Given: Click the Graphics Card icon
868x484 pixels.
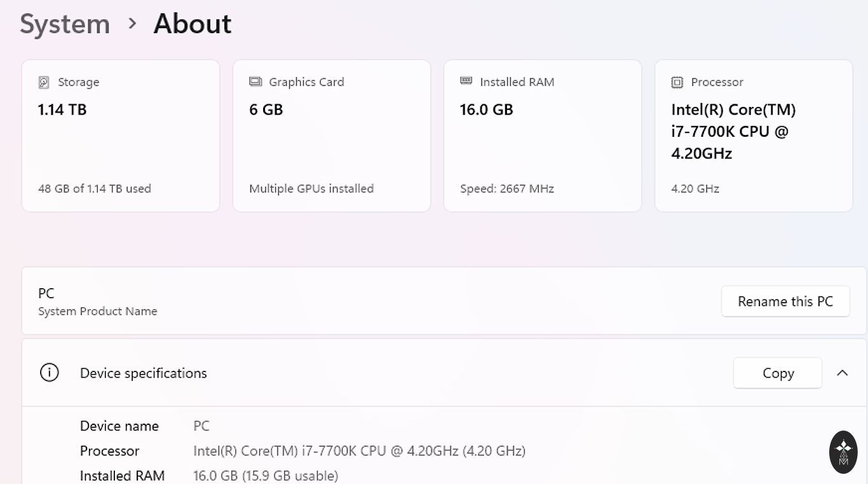Looking at the screenshot, I should click(255, 81).
